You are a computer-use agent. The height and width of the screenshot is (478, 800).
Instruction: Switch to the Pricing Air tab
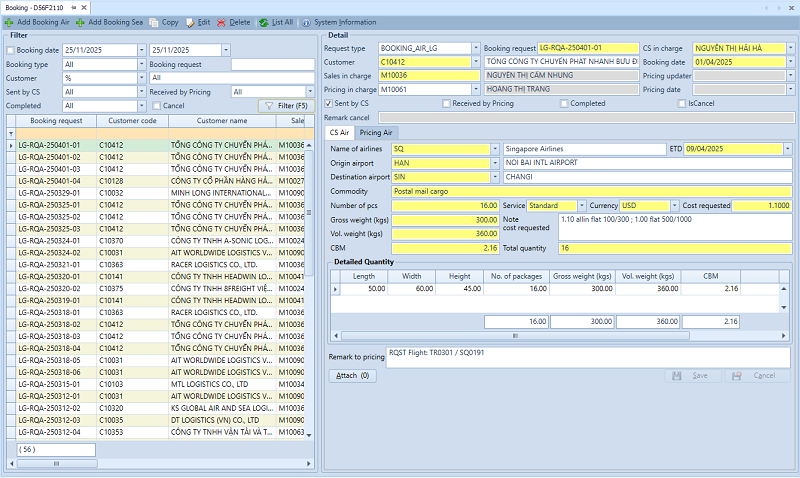(376, 132)
